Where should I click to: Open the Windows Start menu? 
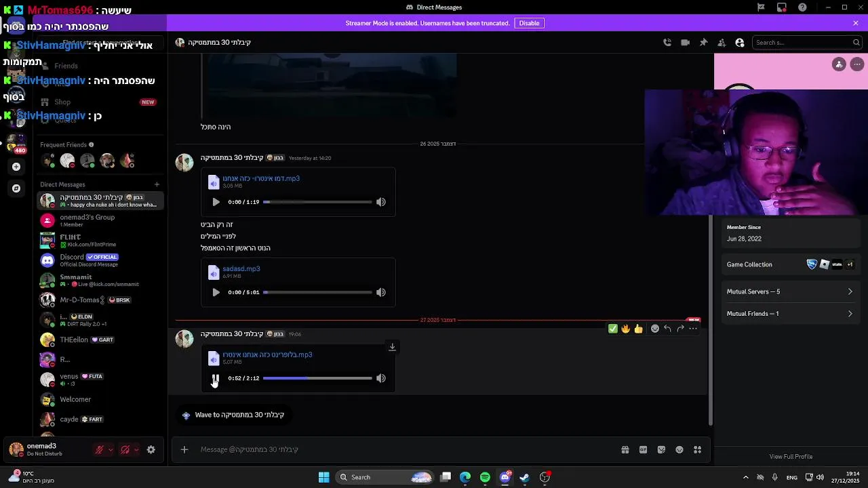click(x=323, y=477)
